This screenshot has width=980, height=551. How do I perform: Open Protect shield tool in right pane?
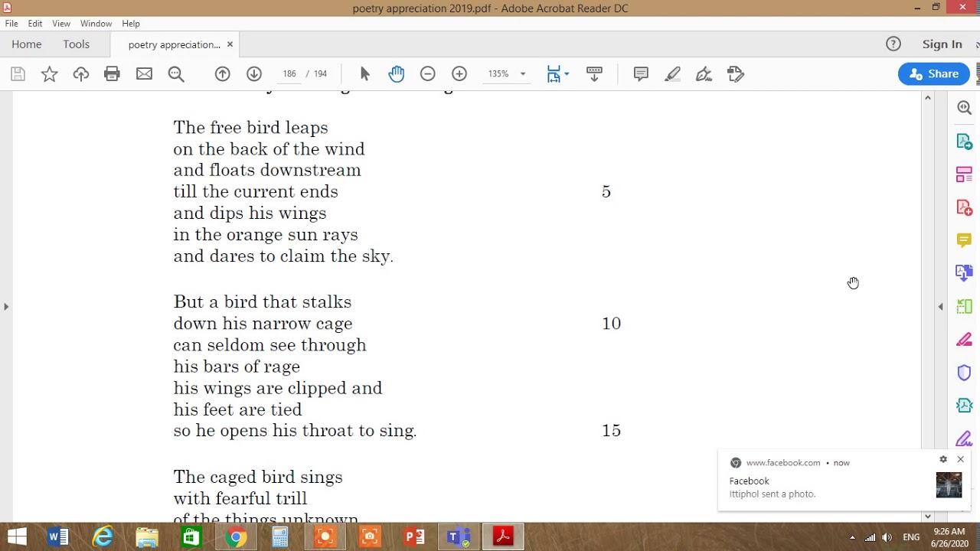[x=964, y=373]
